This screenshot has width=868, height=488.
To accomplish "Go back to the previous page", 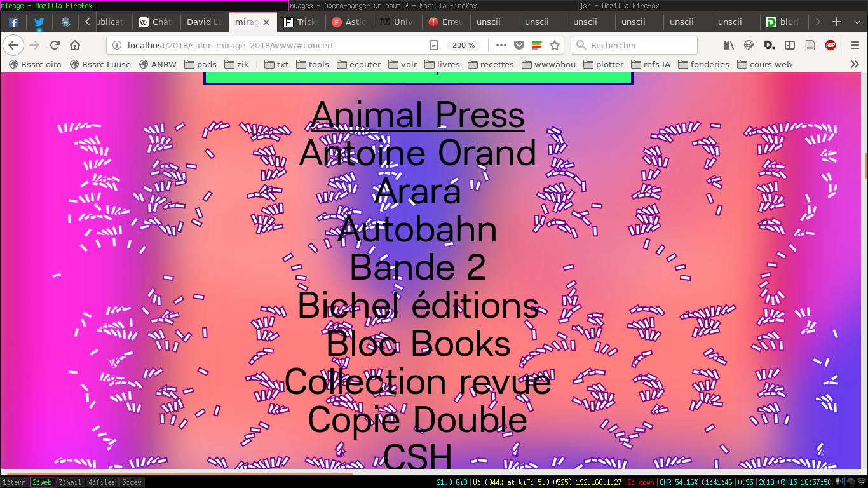I will point(14,45).
